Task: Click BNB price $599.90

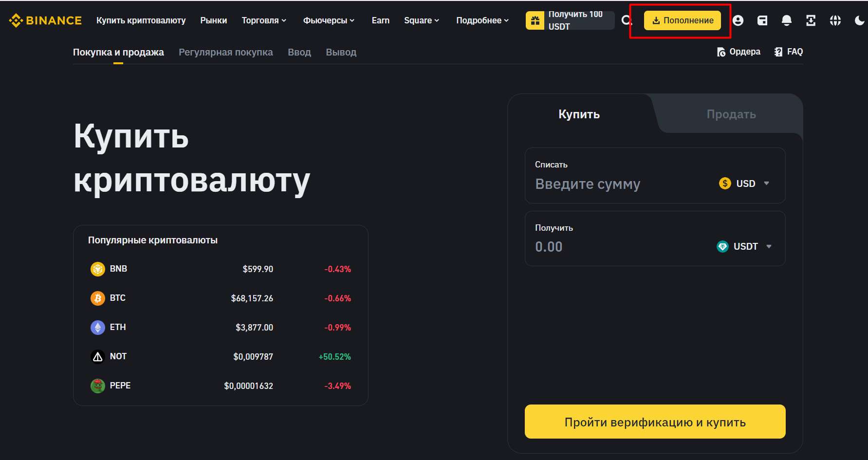Action: [x=258, y=269]
